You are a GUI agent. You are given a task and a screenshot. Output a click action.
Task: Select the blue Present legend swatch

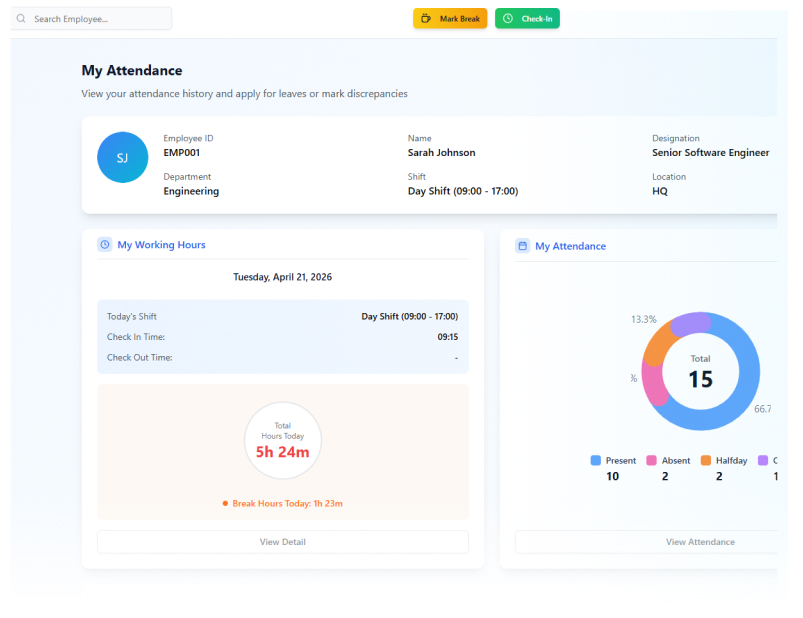(596, 461)
